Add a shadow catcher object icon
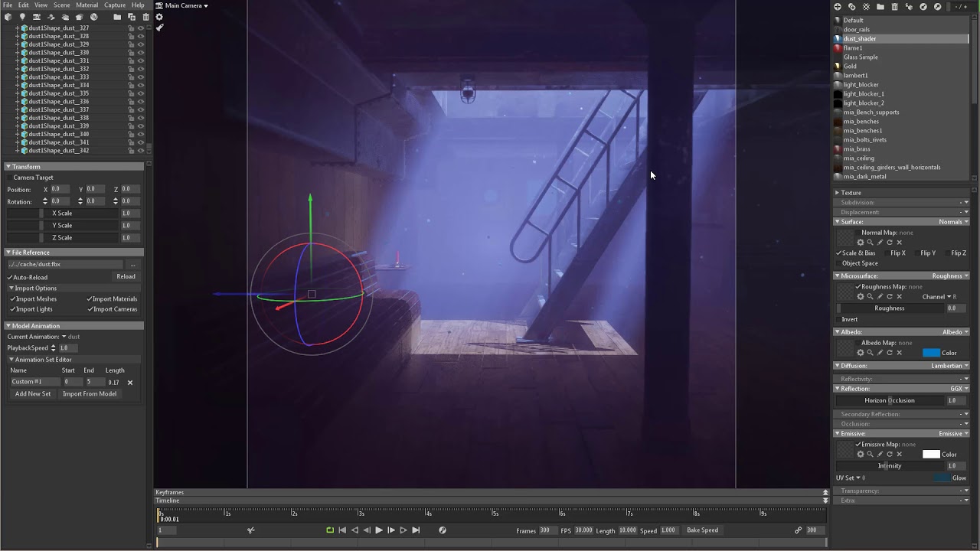Viewport: 980px width, 551px height. coord(51,17)
